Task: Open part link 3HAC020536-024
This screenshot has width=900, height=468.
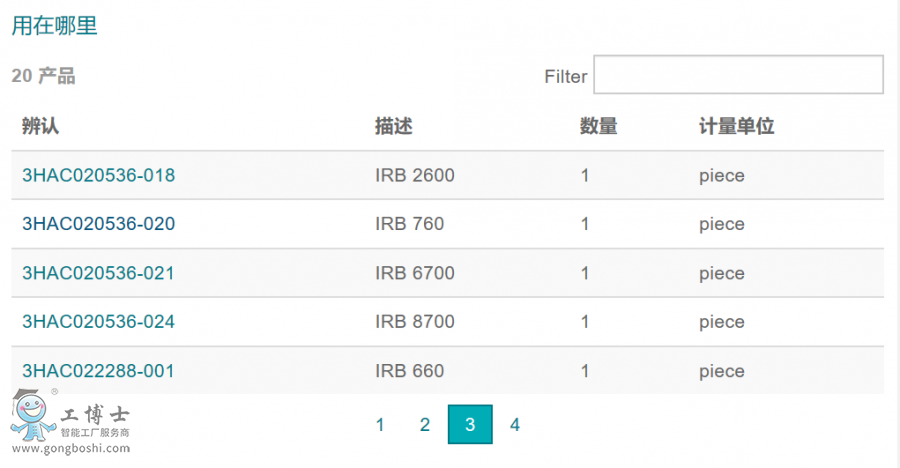Action: tap(98, 322)
